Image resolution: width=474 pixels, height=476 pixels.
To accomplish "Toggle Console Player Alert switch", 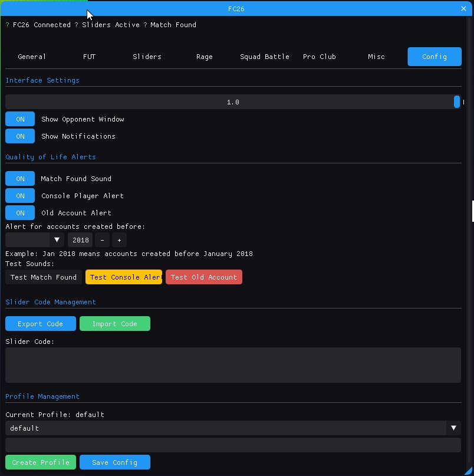I will [20, 196].
